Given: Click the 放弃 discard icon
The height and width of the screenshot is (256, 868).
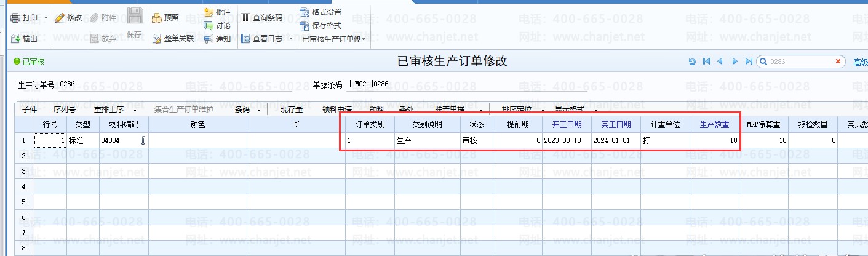Looking at the screenshot, I should click(x=94, y=39).
